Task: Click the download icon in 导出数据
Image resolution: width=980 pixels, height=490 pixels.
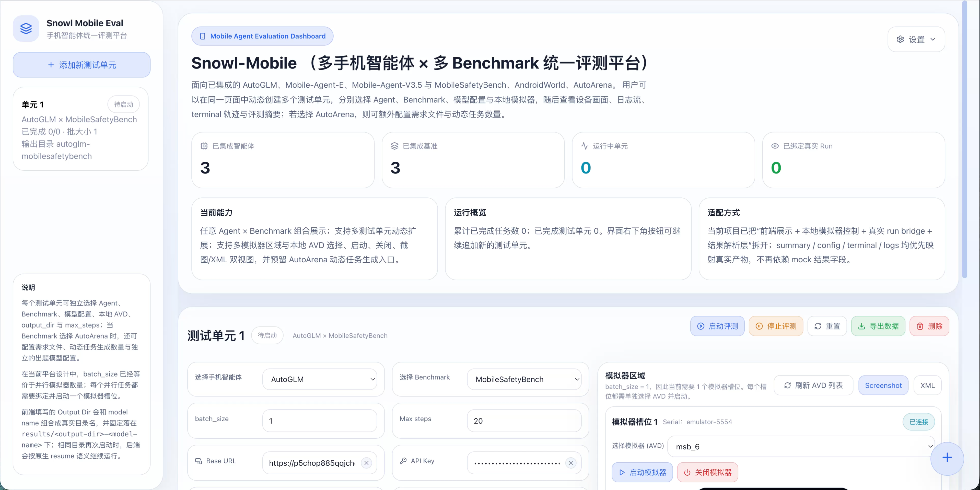Action: [x=862, y=326]
